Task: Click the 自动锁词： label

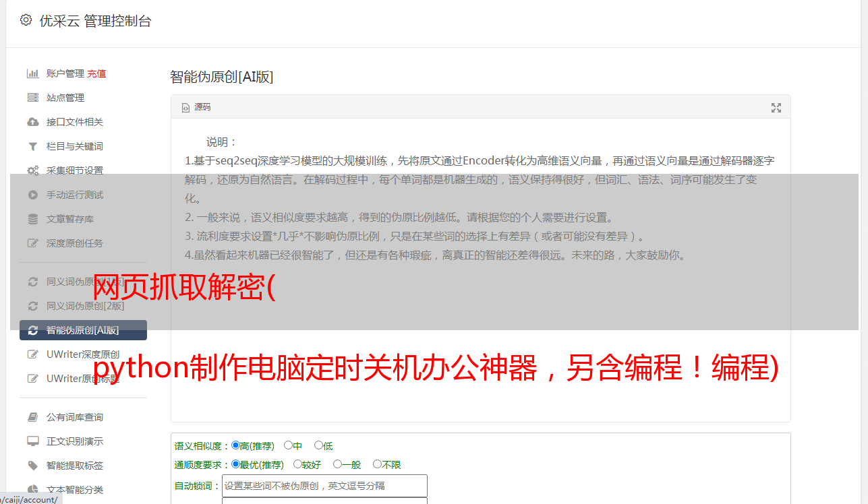Action: point(198,486)
